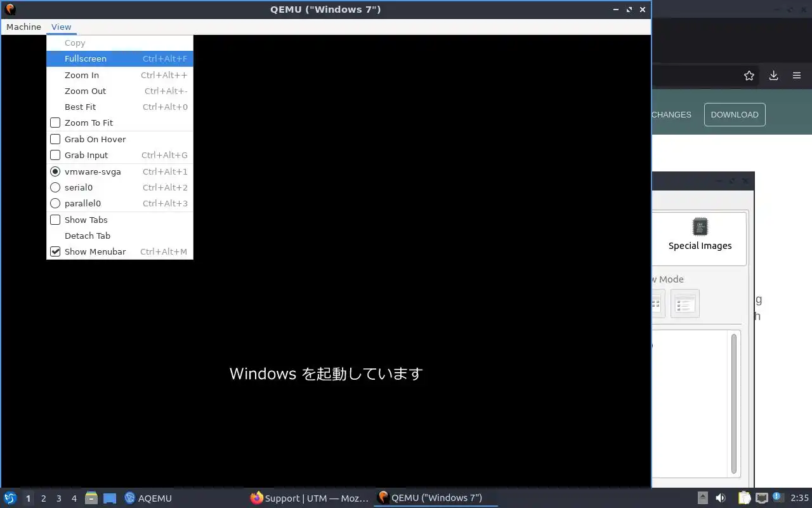This screenshot has height=508, width=812.
Task: Toggle the Grab Input checkbox
Action: click(55, 155)
